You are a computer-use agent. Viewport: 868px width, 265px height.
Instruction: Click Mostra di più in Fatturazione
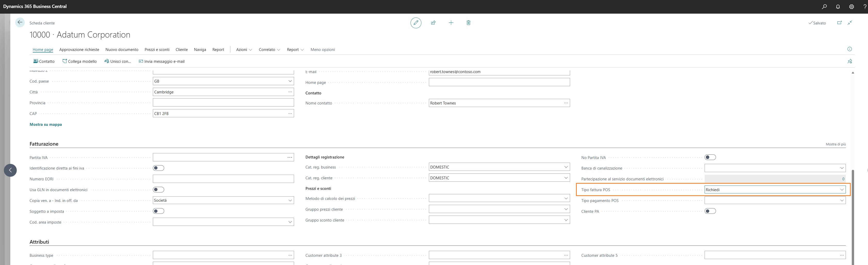(x=836, y=144)
